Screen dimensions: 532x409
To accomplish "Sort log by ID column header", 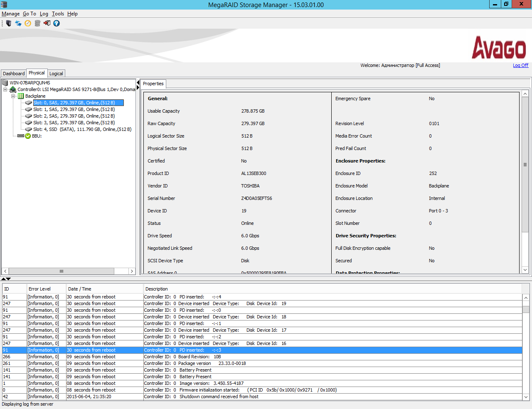I will (14, 289).
